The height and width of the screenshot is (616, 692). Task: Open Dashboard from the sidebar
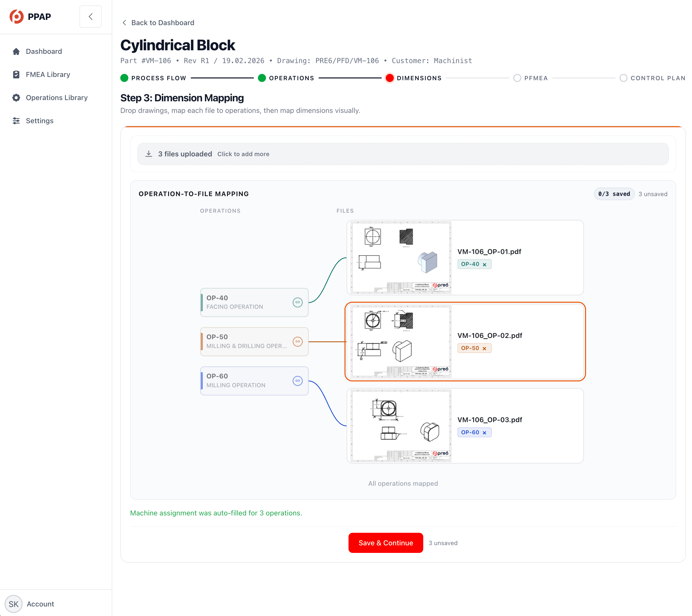coord(44,52)
